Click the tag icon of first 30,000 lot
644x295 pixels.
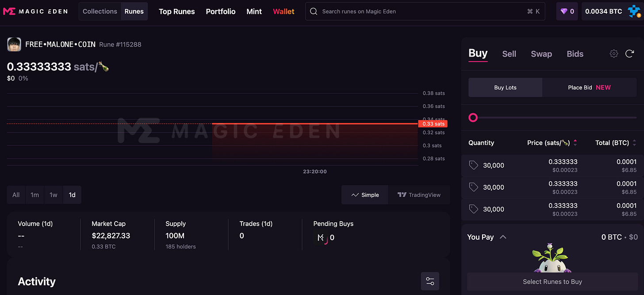pyautogui.click(x=474, y=165)
